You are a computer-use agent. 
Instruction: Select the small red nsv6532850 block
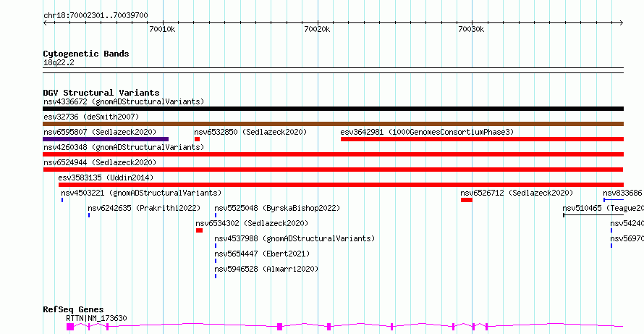[197, 139]
